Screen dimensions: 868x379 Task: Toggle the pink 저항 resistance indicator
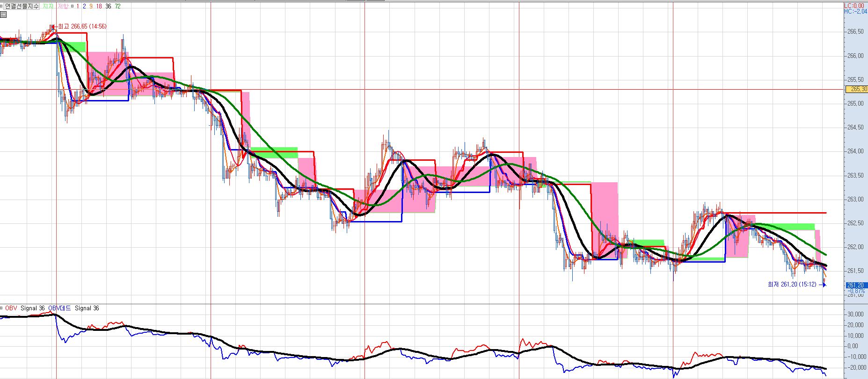click(63, 7)
